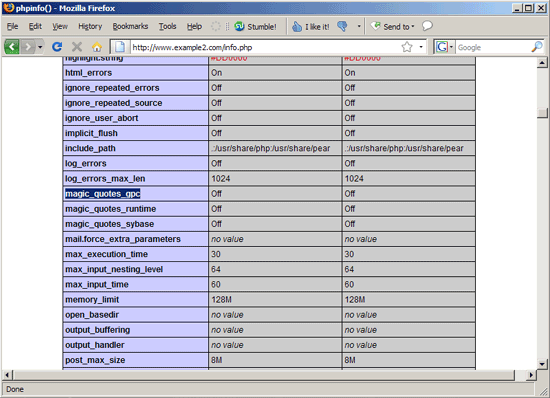
Task: Click inside the URL address field
Action: tap(265, 47)
